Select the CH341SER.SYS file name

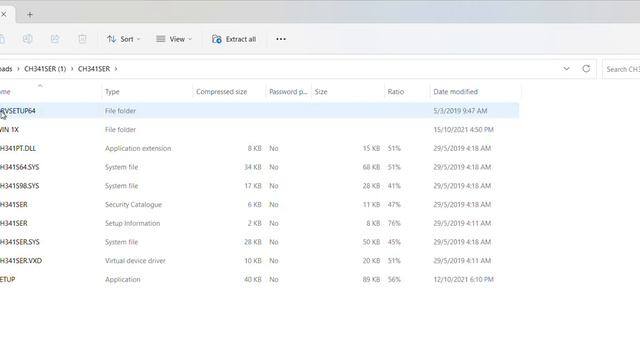pyautogui.click(x=20, y=242)
